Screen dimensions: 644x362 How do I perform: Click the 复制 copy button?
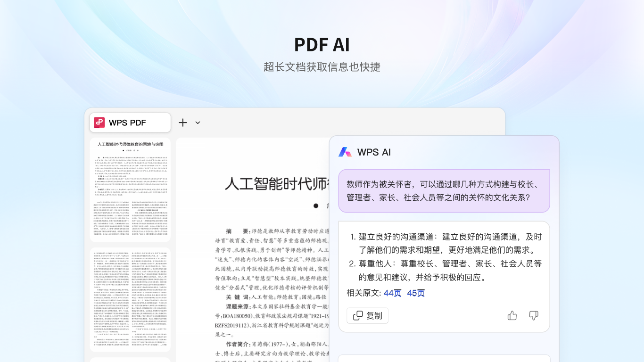[367, 315]
